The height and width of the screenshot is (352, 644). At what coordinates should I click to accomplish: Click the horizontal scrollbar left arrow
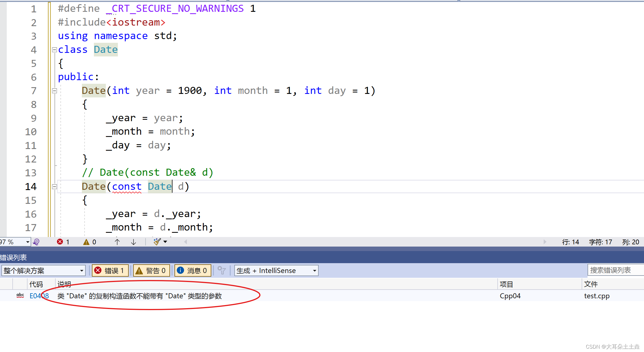[185, 242]
